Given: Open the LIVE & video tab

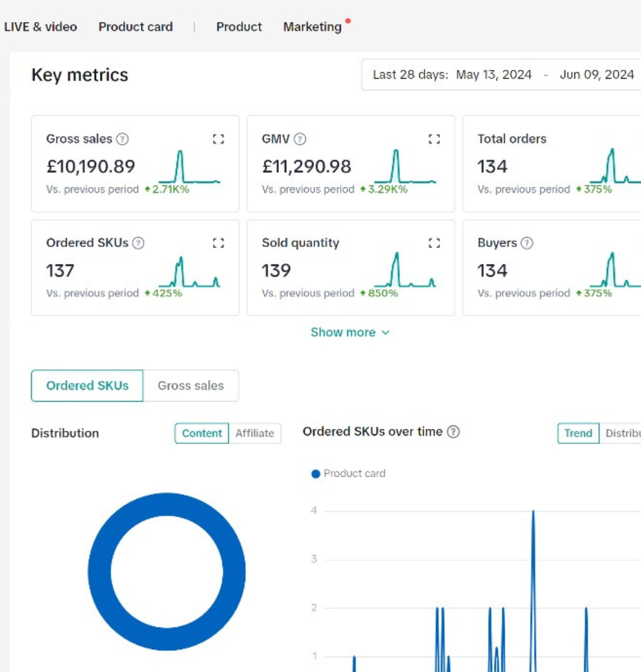Looking at the screenshot, I should pos(41,27).
